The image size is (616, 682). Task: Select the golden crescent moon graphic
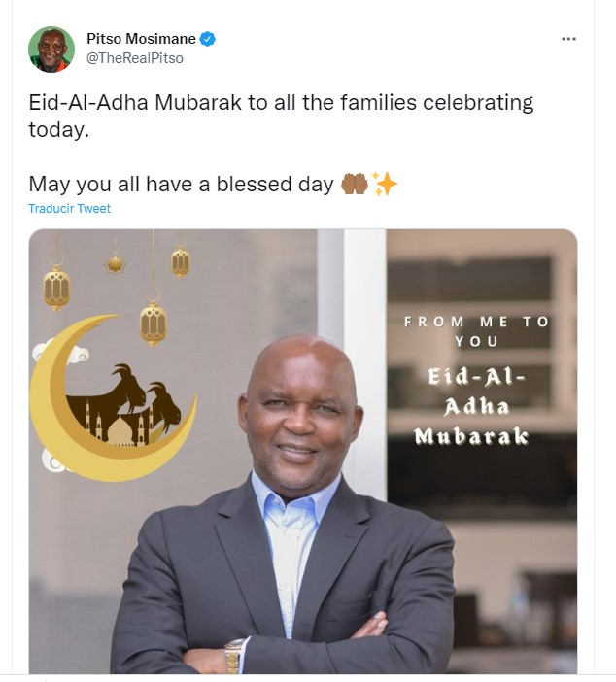[x=113, y=398]
